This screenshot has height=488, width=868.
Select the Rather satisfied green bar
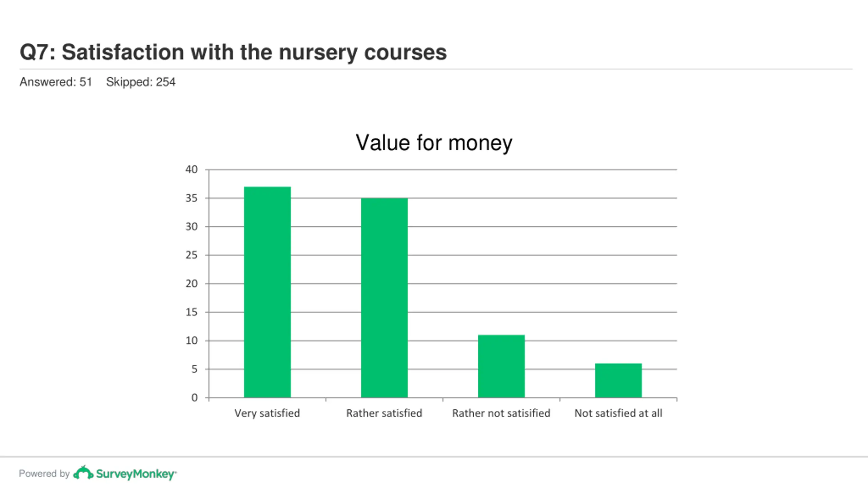(384, 298)
